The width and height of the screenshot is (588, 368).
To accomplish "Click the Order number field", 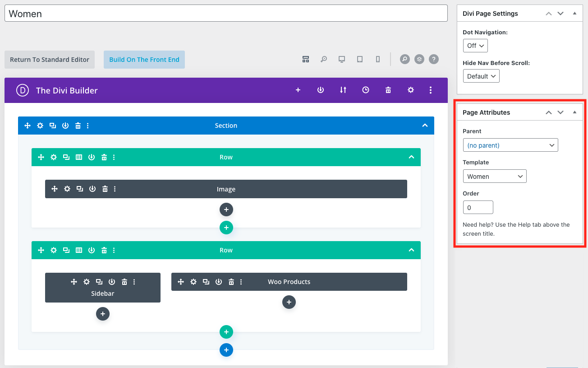I will click(478, 207).
